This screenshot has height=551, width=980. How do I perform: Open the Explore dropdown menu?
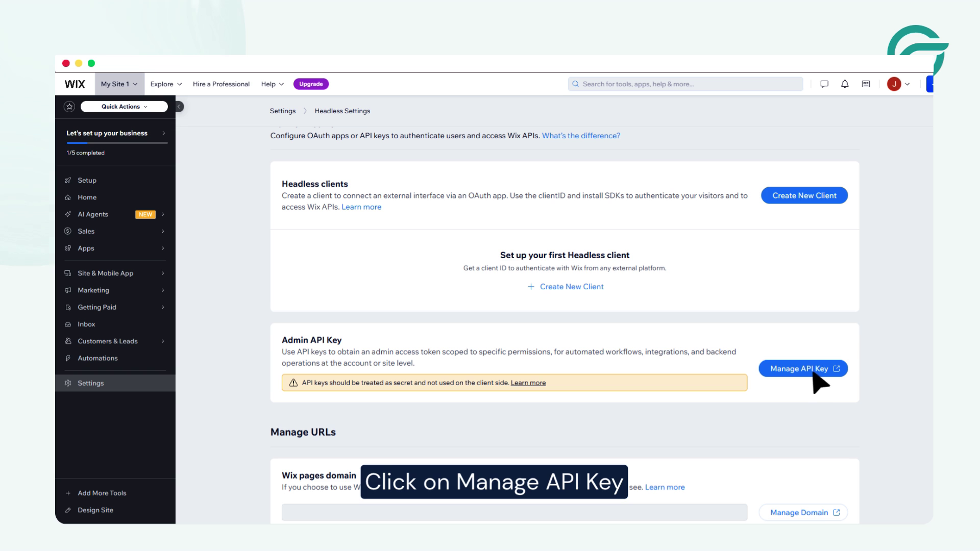[166, 84]
